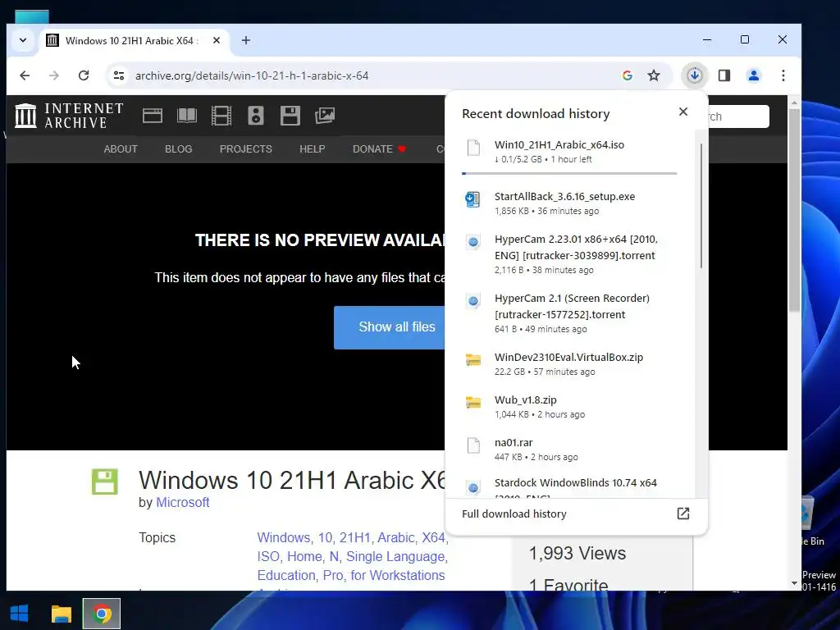This screenshot has height=630, width=840.
Task: Click the HyperCam 2.23.01 torrent file icon
Action: coord(472,242)
